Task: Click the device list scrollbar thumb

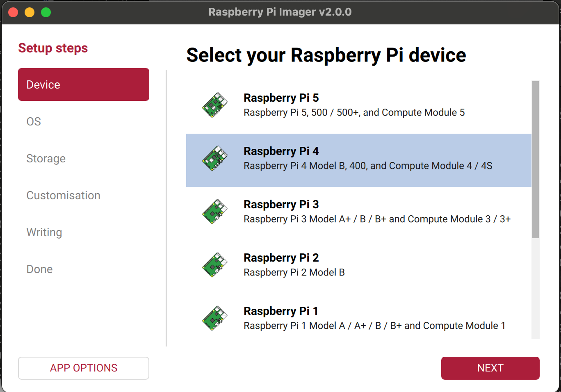Action: coord(535,159)
